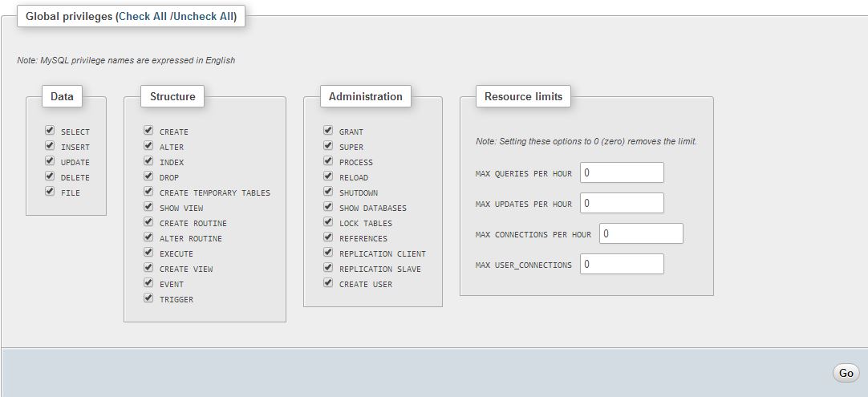Uncheck the GRANT administration checkbox
Viewport: 868px width, 397px height.
click(x=328, y=131)
